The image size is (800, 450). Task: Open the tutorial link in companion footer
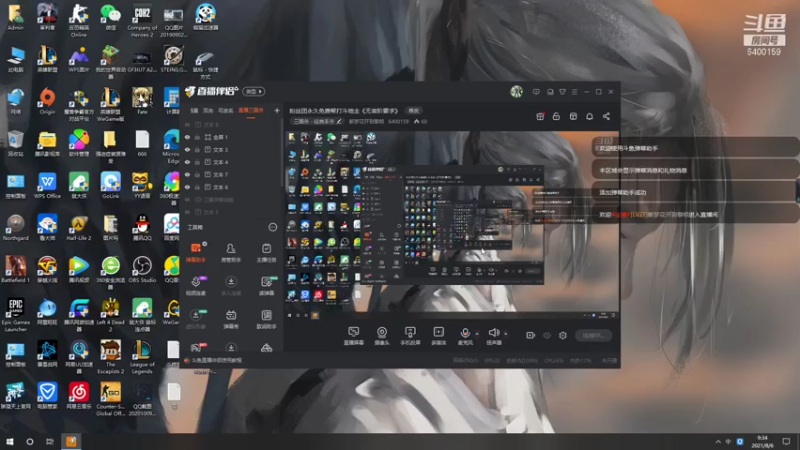[217, 360]
